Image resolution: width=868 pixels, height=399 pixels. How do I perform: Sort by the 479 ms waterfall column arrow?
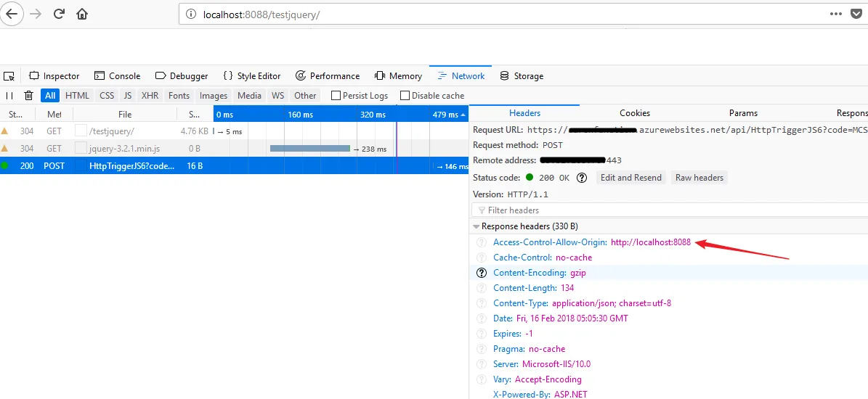click(x=463, y=115)
